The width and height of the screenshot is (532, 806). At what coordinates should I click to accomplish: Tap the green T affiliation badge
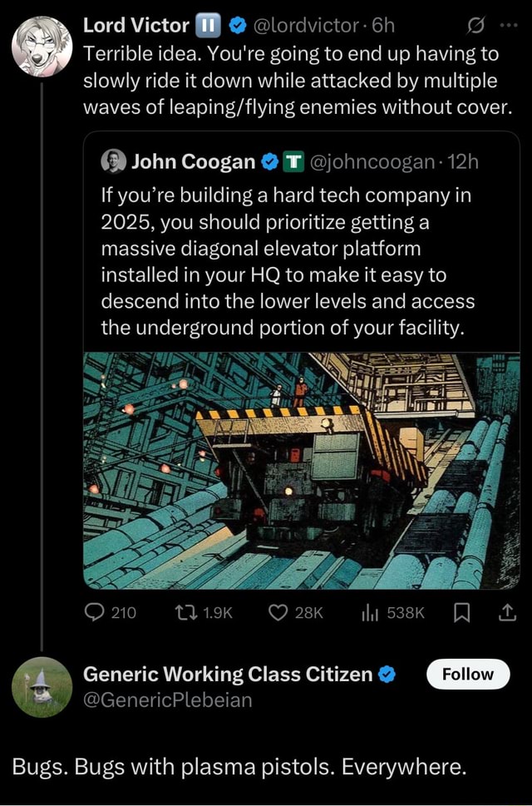294,161
